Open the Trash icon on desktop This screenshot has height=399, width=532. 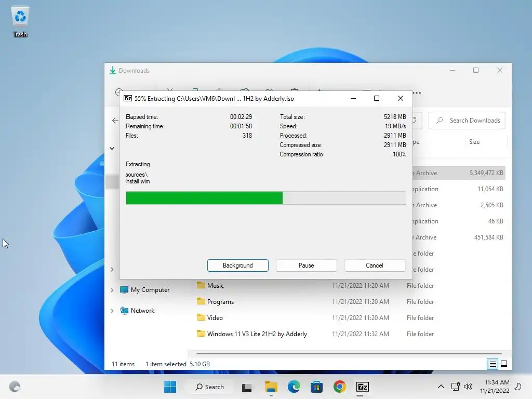[x=20, y=22]
